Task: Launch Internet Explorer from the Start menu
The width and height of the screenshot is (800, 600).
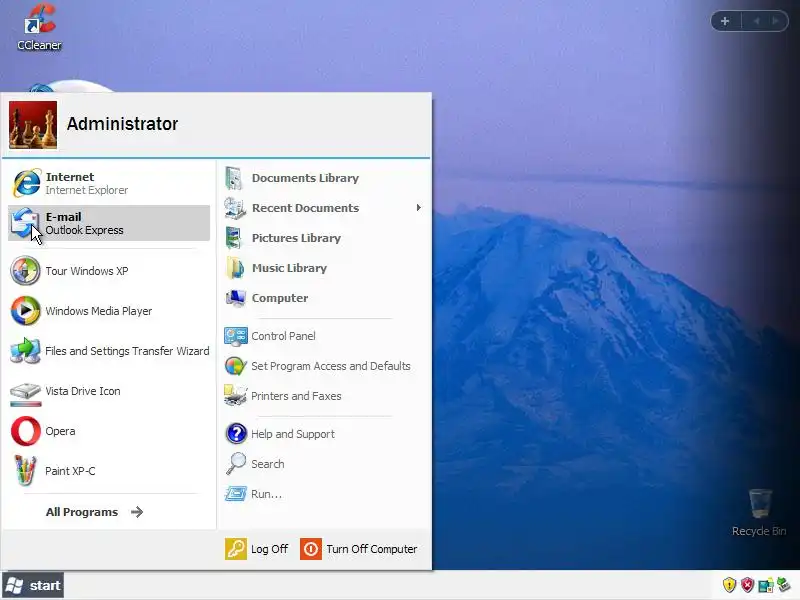Action: click(109, 183)
